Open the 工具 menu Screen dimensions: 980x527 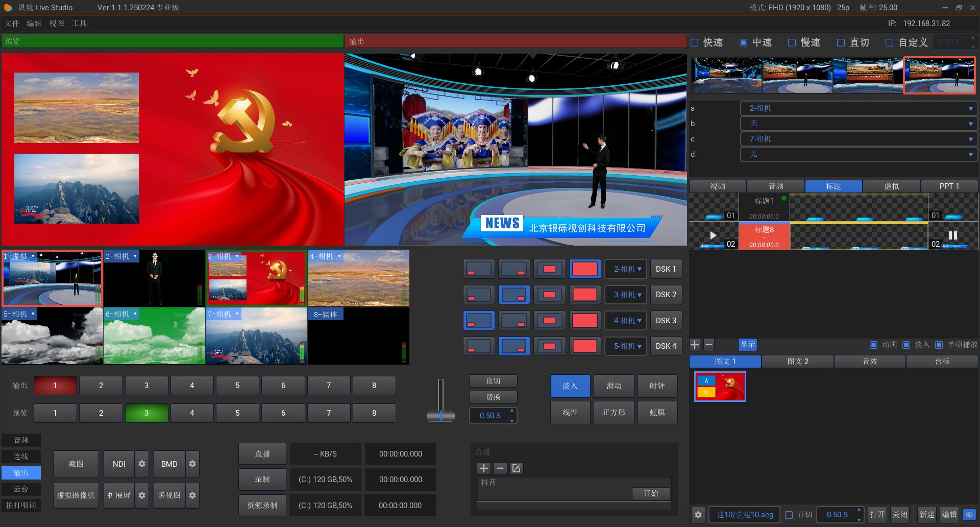(x=79, y=23)
